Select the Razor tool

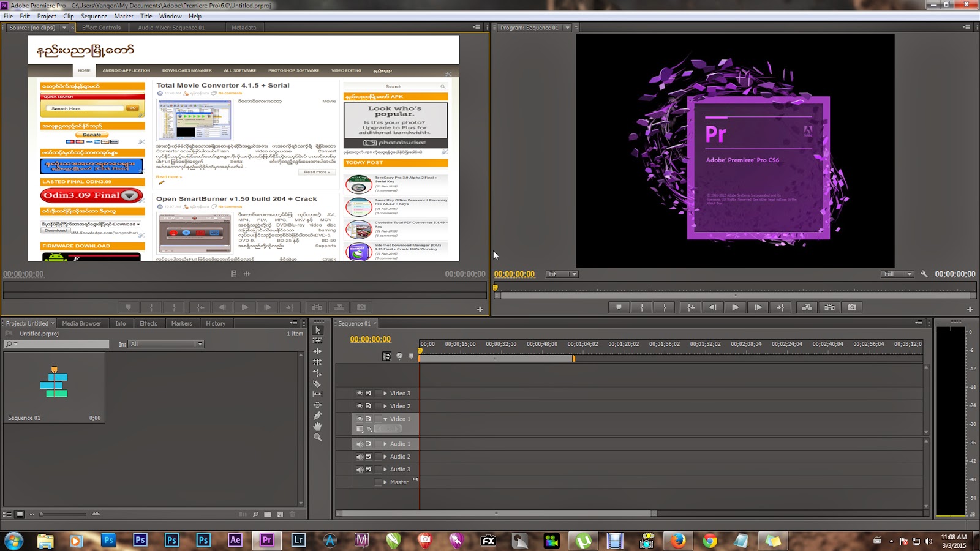pyautogui.click(x=317, y=384)
